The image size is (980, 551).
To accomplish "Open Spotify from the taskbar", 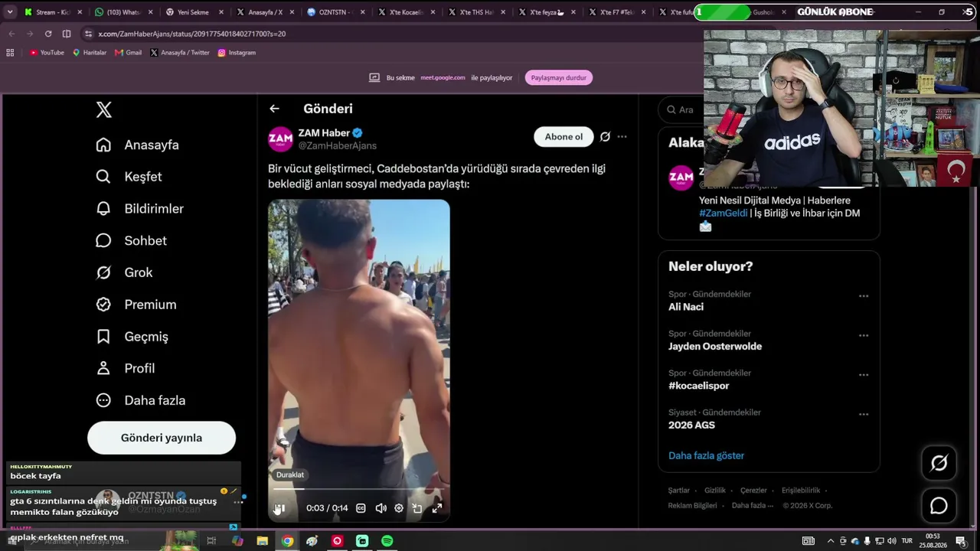I will 387,541.
